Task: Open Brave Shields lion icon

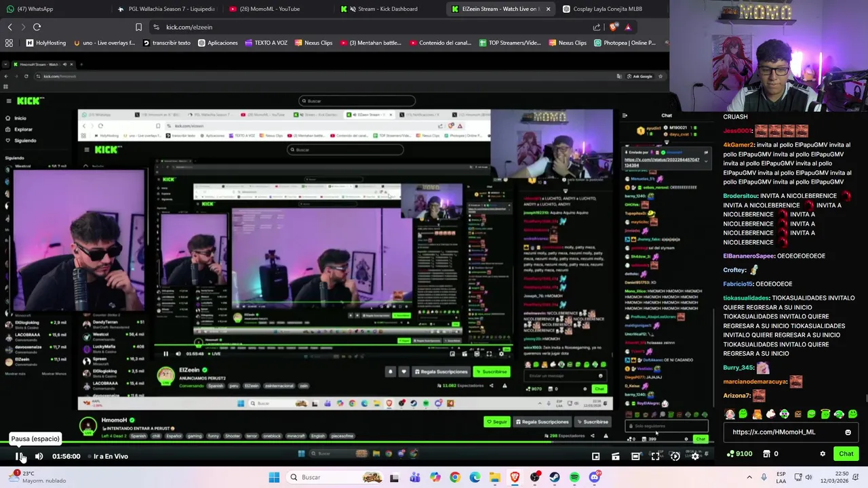Action: click(x=614, y=27)
